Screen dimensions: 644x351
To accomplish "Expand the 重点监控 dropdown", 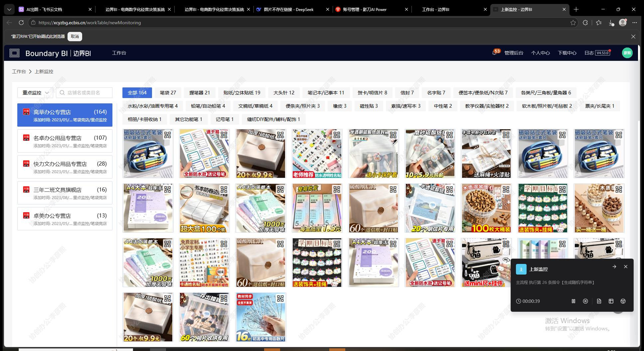I will [x=35, y=93].
